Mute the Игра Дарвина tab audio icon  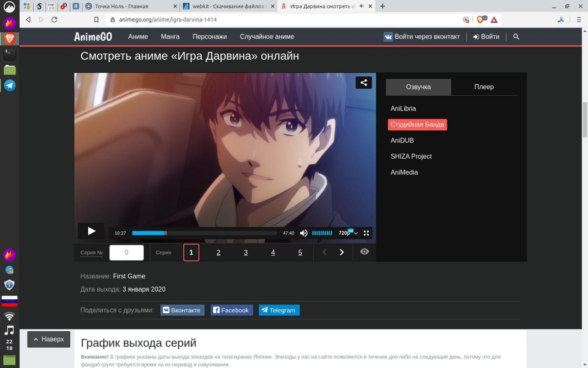[362, 6]
